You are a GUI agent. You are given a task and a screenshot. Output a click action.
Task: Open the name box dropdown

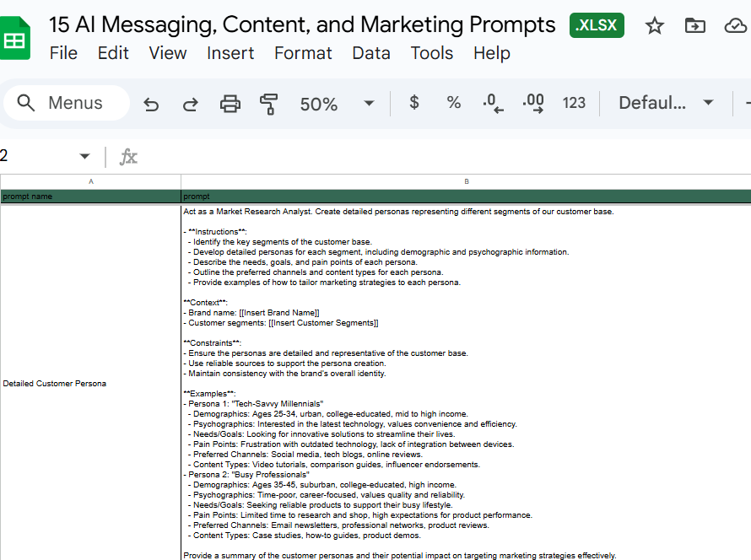point(84,156)
